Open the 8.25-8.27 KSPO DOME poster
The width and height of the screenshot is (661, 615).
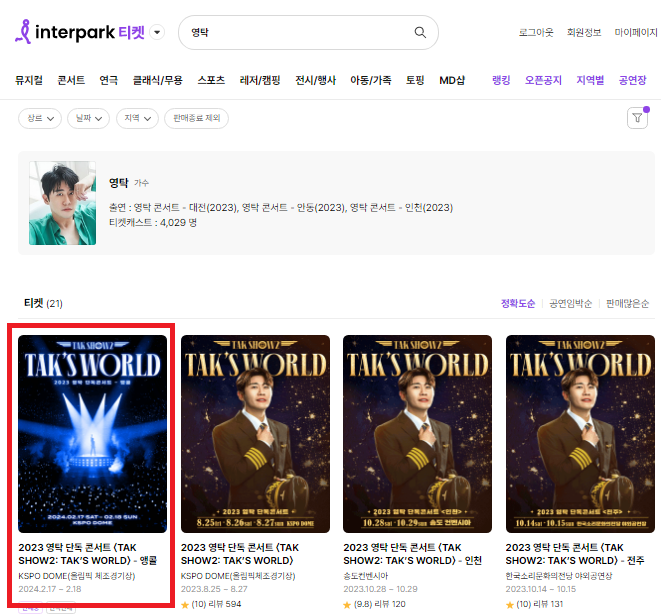coord(255,434)
